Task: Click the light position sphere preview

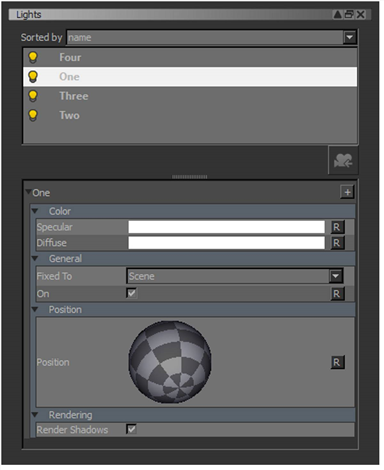Action: [170, 362]
